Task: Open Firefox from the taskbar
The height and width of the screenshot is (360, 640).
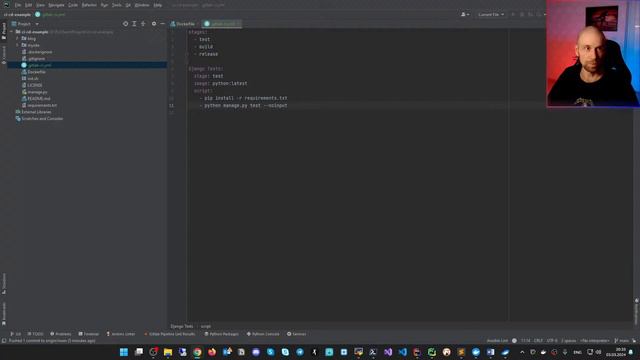Action: point(212,352)
